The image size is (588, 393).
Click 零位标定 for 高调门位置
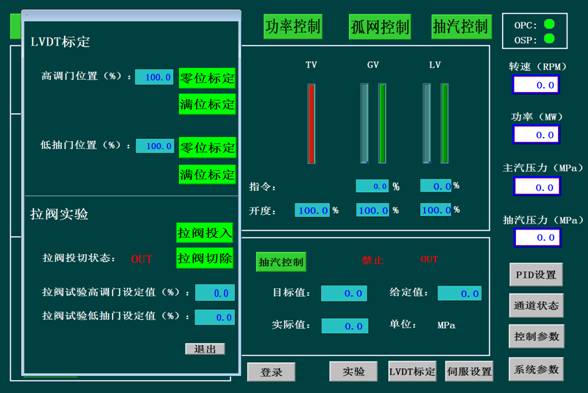(207, 78)
